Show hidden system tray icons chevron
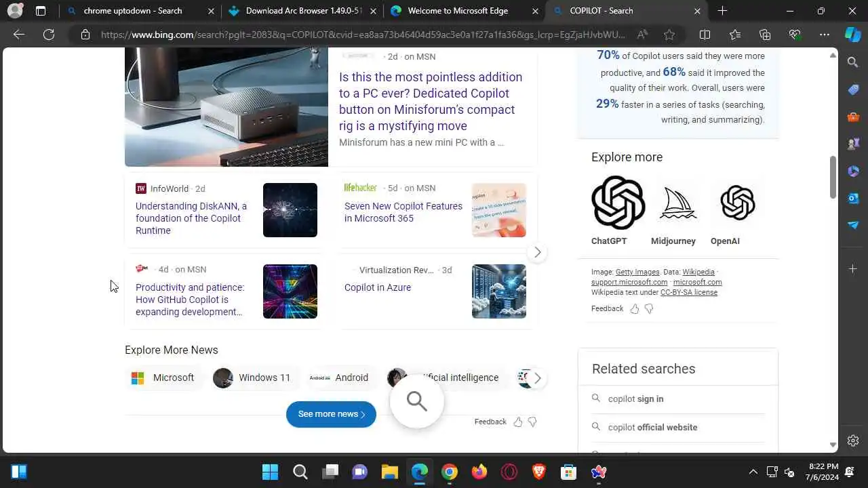Viewport: 868px width, 488px height. pos(753,472)
